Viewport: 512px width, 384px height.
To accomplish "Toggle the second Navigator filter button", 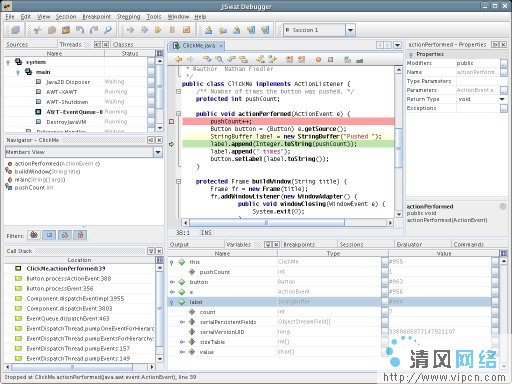I will click(49, 235).
